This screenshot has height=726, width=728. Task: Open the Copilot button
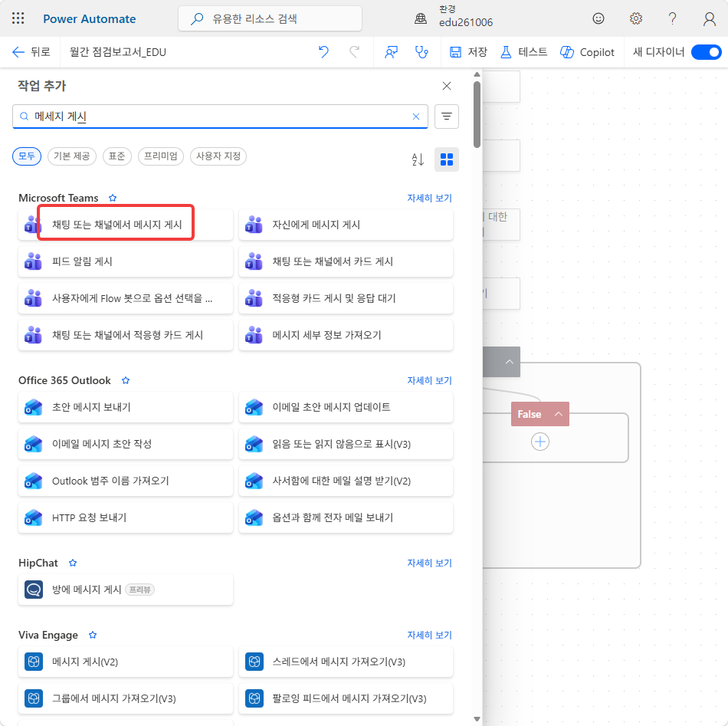tap(587, 52)
